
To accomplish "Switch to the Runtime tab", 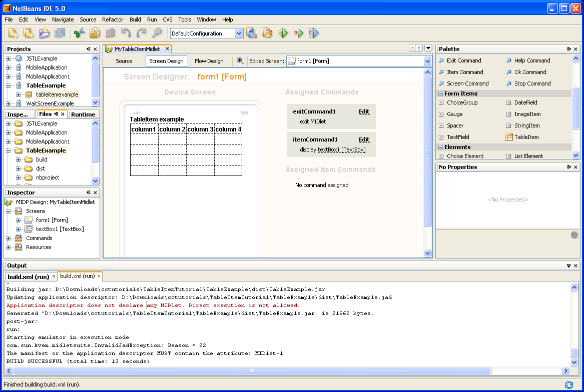I will tap(83, 114).
